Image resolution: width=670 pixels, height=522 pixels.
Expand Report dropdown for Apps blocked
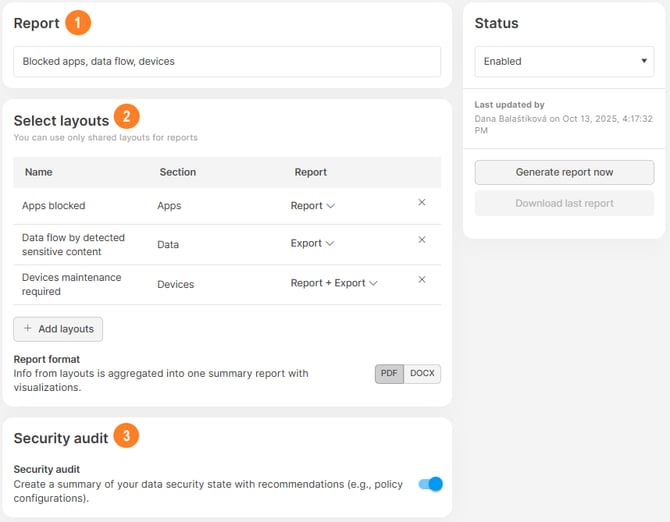[312, 206]
